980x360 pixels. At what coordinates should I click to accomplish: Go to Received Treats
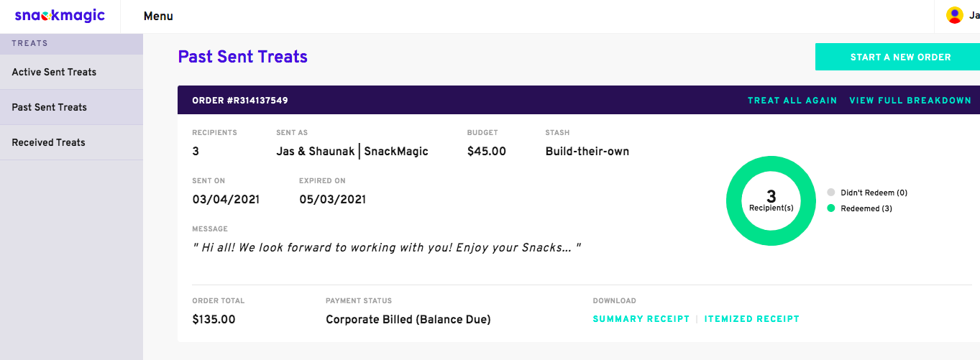[x=72, y=142]
